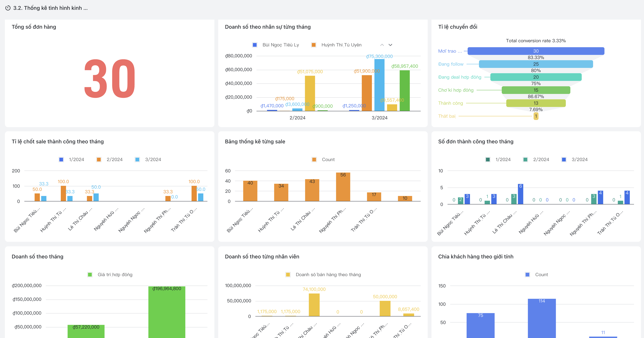This screenshot has height=338, width=644.
Task: Click the gender chart bar labeled 114
Action: tap(542, 318)
